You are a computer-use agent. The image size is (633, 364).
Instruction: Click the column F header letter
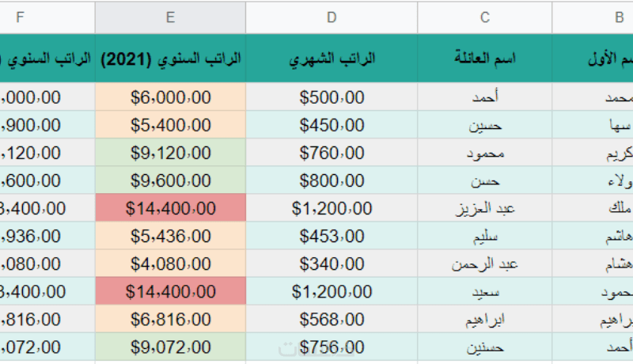[20, 17]
